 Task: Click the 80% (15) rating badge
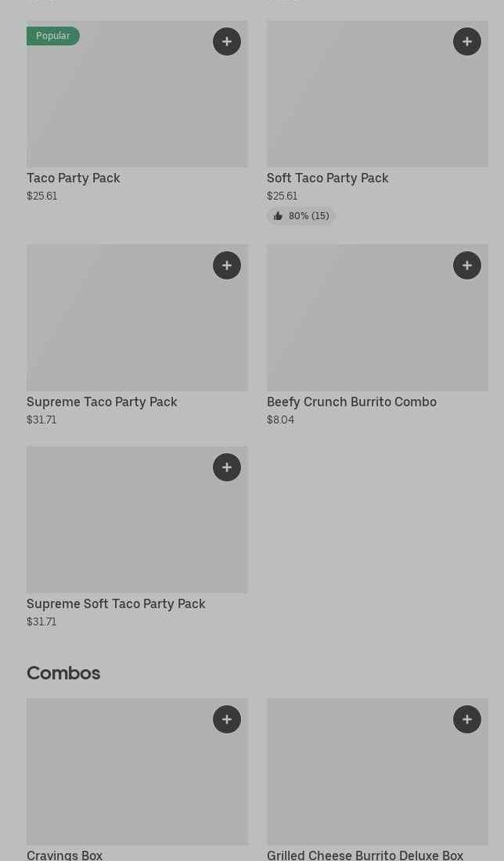(301, 216)
